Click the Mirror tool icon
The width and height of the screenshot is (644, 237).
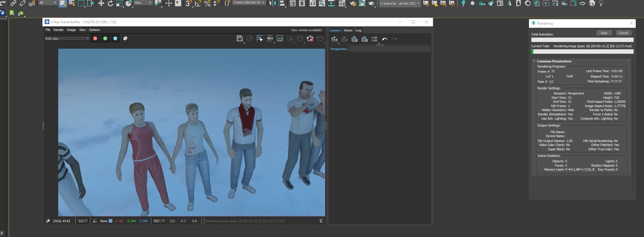tap(272, 3)
